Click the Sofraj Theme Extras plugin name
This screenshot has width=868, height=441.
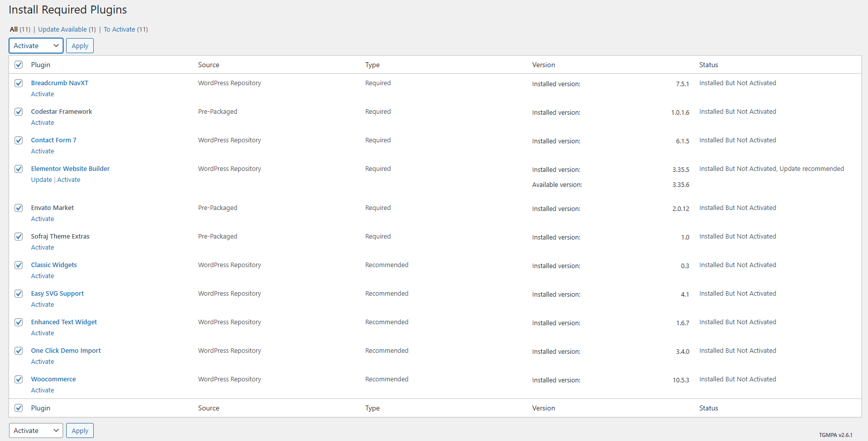[60, 237]
